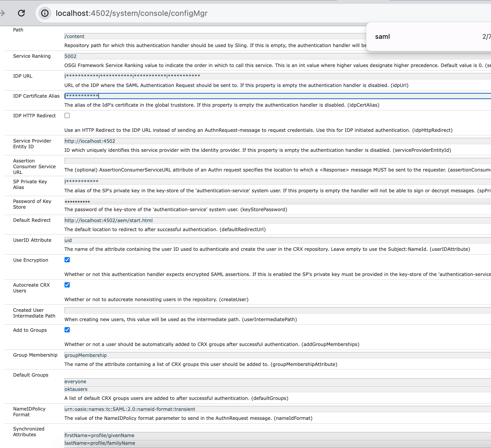The image size is (491, 448).
Task: Disable the Autocreate CRX Users checkbox
Action: pos(67,285)
